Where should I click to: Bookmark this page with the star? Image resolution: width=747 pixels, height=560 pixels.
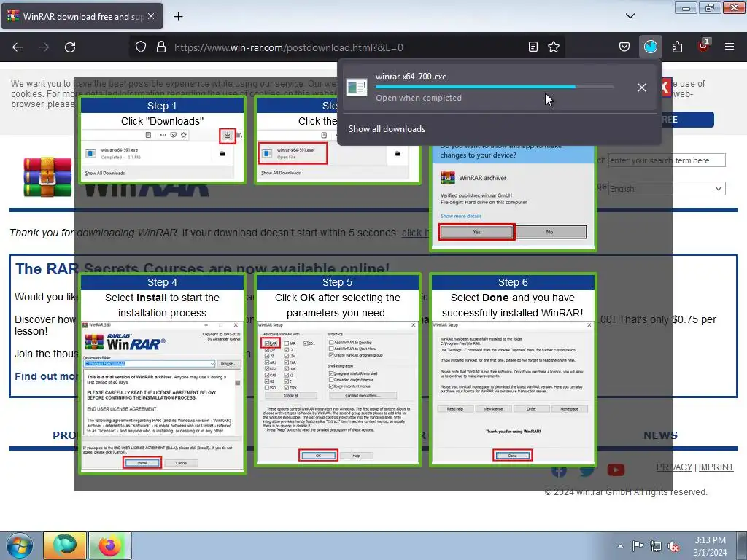point(554,47)
